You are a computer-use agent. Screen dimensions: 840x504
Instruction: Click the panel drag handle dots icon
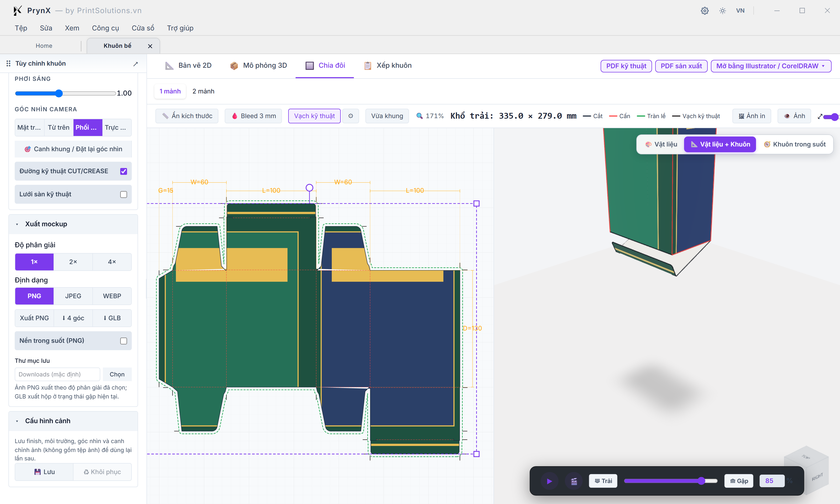[x=8, y=64]
